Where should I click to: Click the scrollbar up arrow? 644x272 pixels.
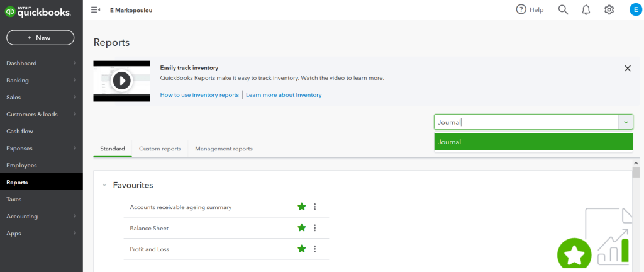click(x=636, y=163)
